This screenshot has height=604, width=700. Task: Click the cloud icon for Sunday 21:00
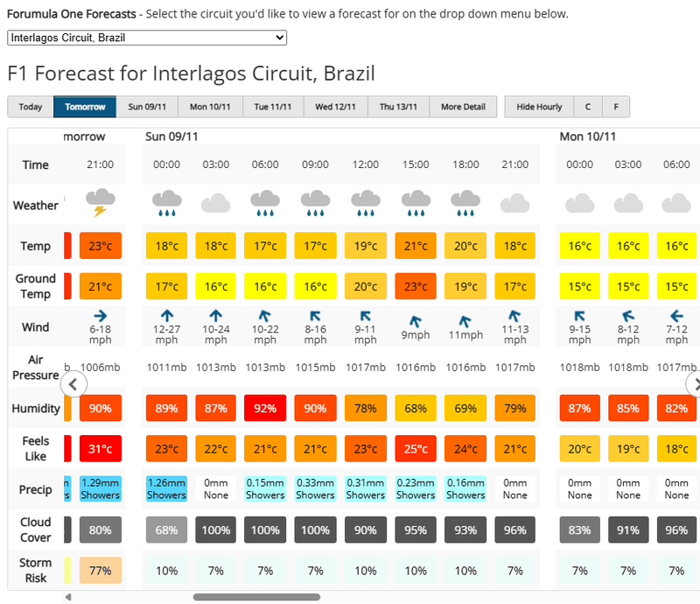coord(515,204)
